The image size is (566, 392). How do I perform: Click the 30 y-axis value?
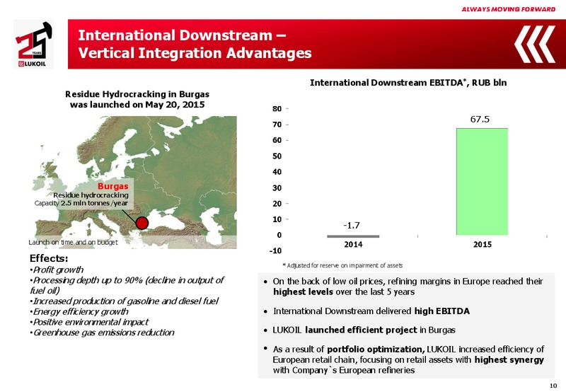277,188
